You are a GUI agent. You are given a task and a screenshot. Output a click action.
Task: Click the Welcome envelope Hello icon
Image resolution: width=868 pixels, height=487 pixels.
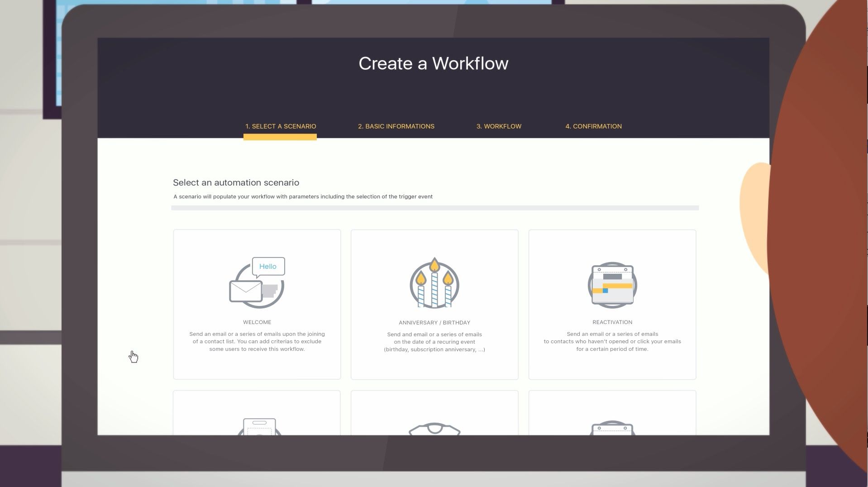[x=257, y=283]
